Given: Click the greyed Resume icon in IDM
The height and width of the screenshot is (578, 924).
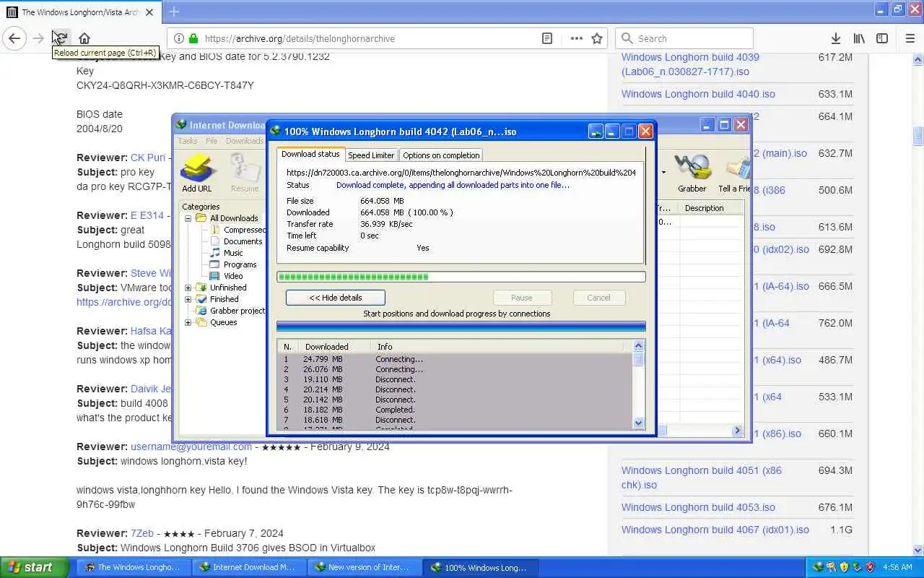Looking at the screenshot, I should pos(245,172).
